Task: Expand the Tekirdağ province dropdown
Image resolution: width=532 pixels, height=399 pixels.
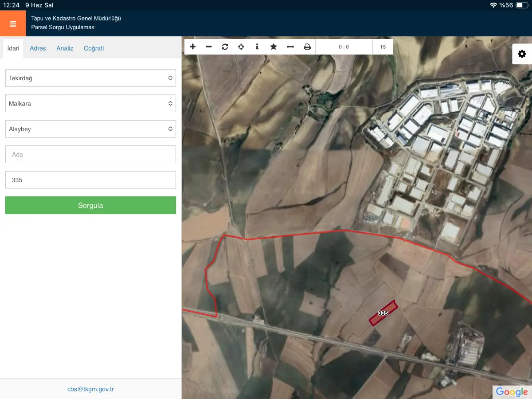Action: [x=90, y=78]
